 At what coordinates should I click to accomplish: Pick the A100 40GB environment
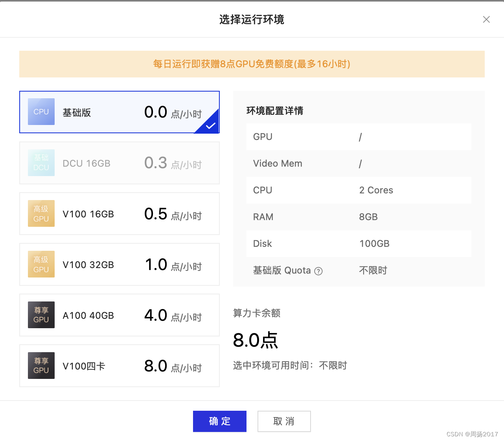coord(120,315)
